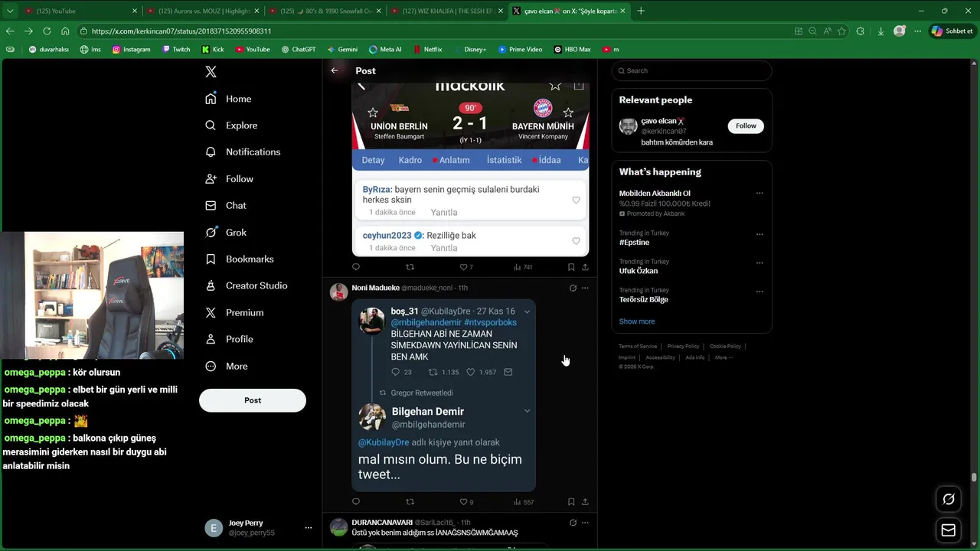Open Explore in the sidebar
The width and height of the screenshot is (980, 551).
tap(231, 126)
